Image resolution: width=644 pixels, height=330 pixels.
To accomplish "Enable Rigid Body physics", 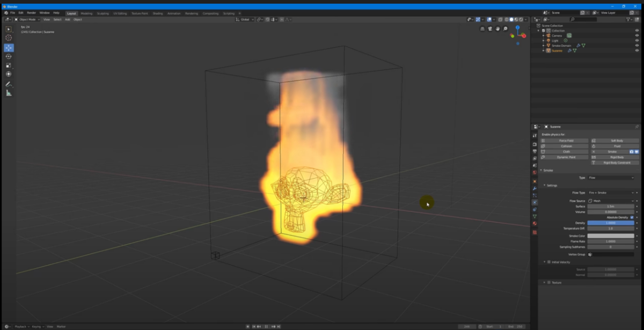I will click(615, 157).
